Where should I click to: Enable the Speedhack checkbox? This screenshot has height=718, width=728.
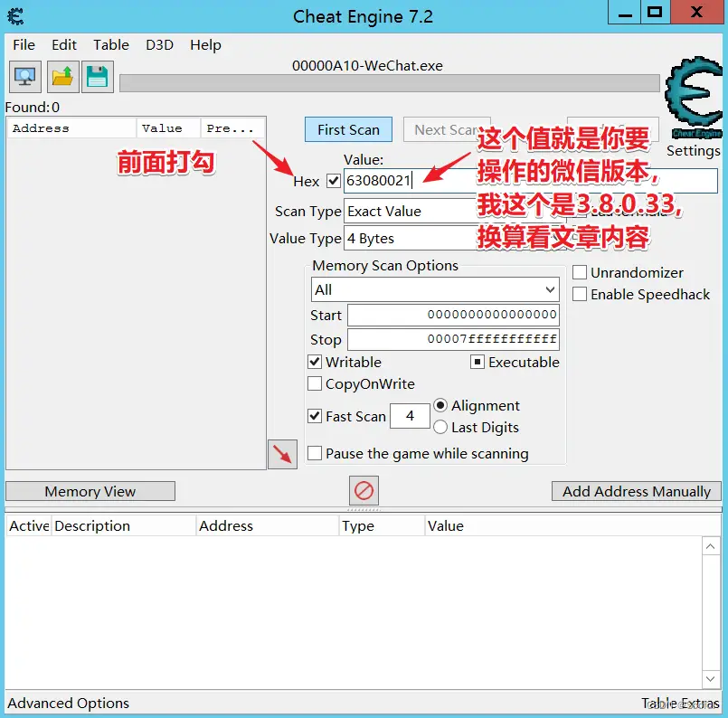(580, 294)
